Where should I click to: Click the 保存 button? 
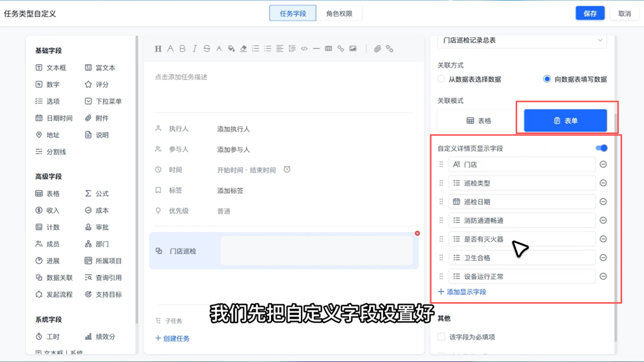pos(590,14)
